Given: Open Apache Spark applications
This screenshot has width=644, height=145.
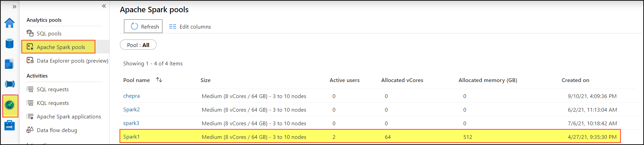Looking at the screenshot, I should pos(68,116).
